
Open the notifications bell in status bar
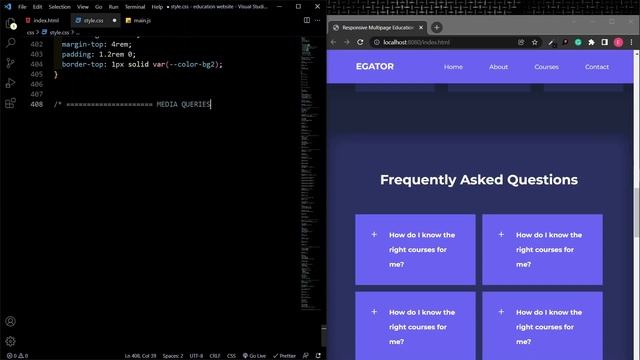(x=318, y=356)
